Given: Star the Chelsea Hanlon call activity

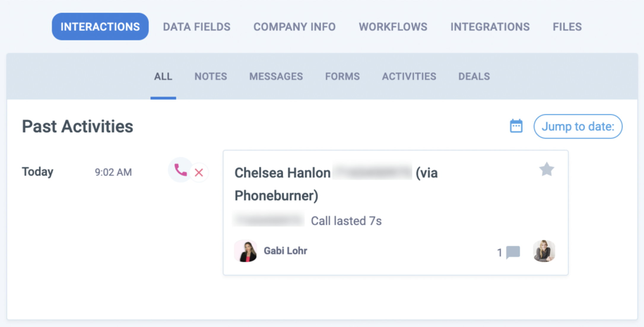Looking at the screenshot, I should tap(546, 169).
